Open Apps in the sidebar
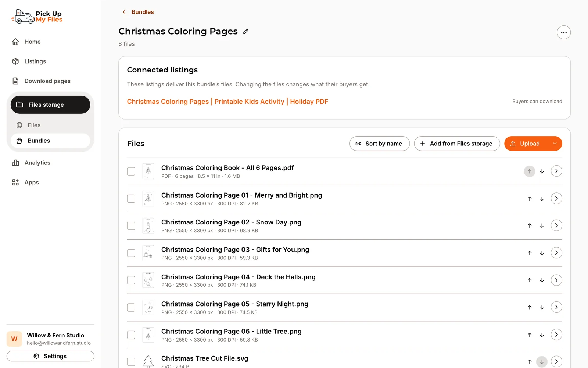 tap(32, 183)
